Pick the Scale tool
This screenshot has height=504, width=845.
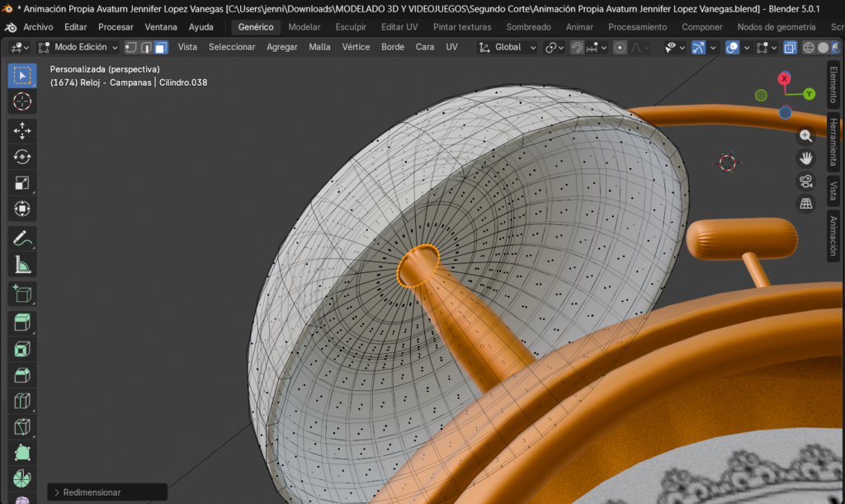tap(22, 183)
